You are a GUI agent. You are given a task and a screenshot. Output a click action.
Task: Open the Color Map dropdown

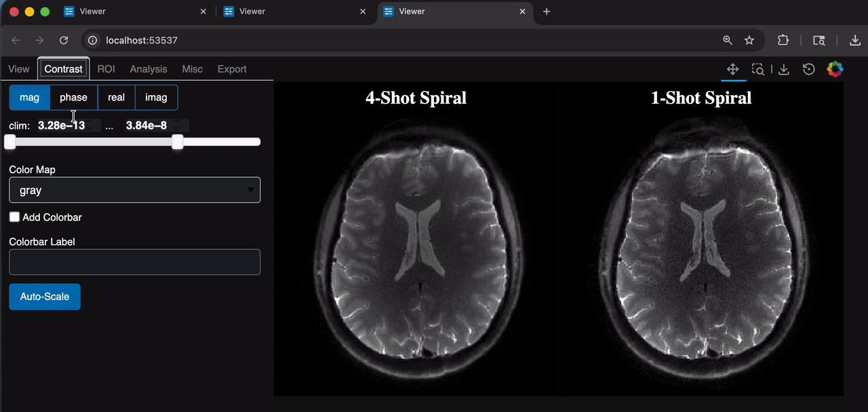134,190
